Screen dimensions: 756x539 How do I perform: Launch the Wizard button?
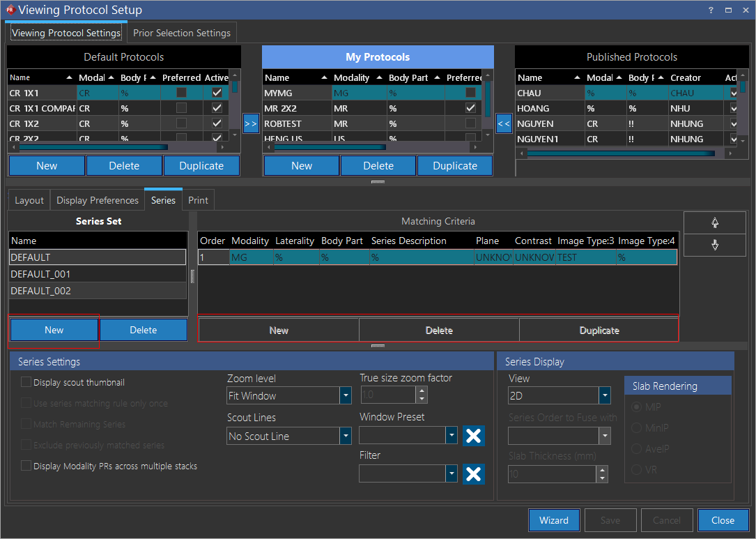pyautogui.click(x=554, y=520)
